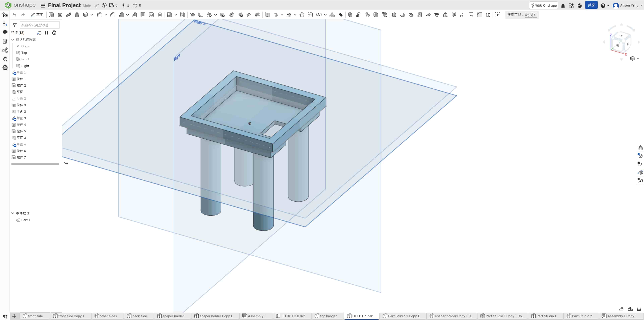Click the undo arrow
Image resolution: width=644 pixels, height=320 pixels.
click(x=14, y=15)
